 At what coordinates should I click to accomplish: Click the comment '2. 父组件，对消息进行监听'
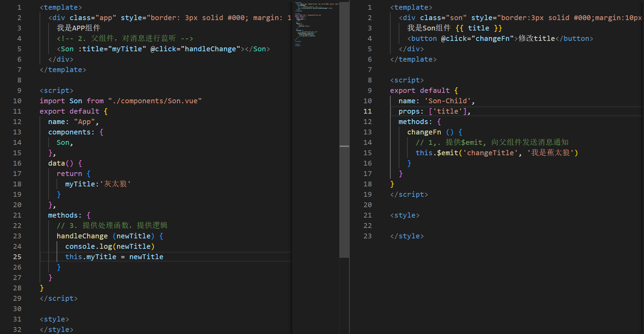(x=125, y=38)
